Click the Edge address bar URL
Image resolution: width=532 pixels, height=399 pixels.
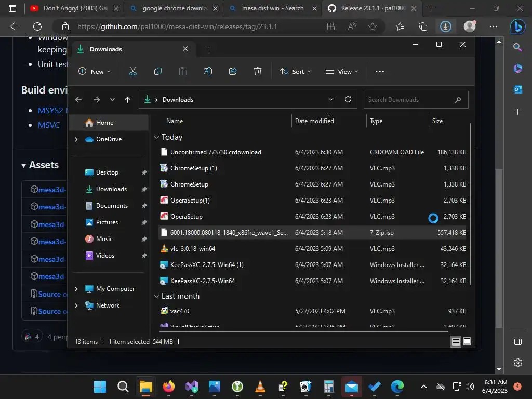coord(177,26)
